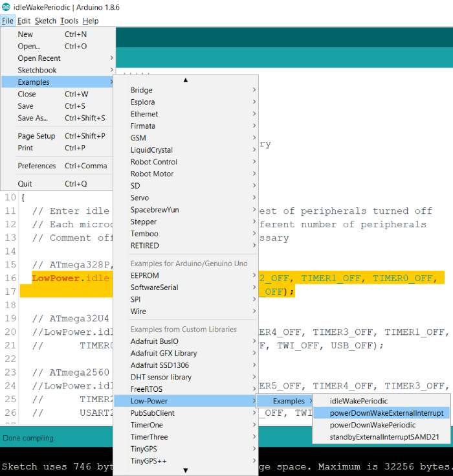Open the Temboo examples submenu
Screen dimensions: 453x476
pyautogui.click(x=186, y=233)
